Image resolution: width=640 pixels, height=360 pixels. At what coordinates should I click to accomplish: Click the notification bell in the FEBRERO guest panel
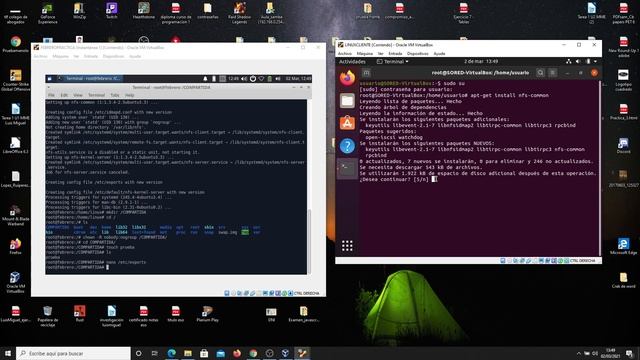coord(205,78)
